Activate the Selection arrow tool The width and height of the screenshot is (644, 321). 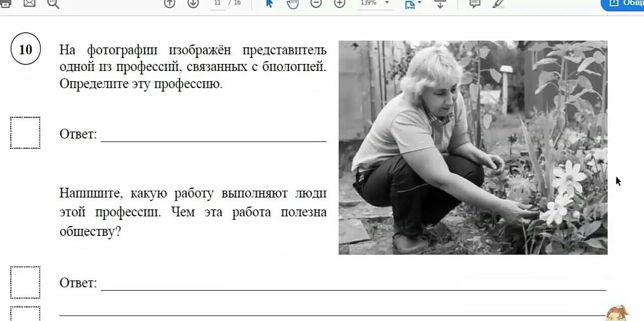[x=269, y=4]
